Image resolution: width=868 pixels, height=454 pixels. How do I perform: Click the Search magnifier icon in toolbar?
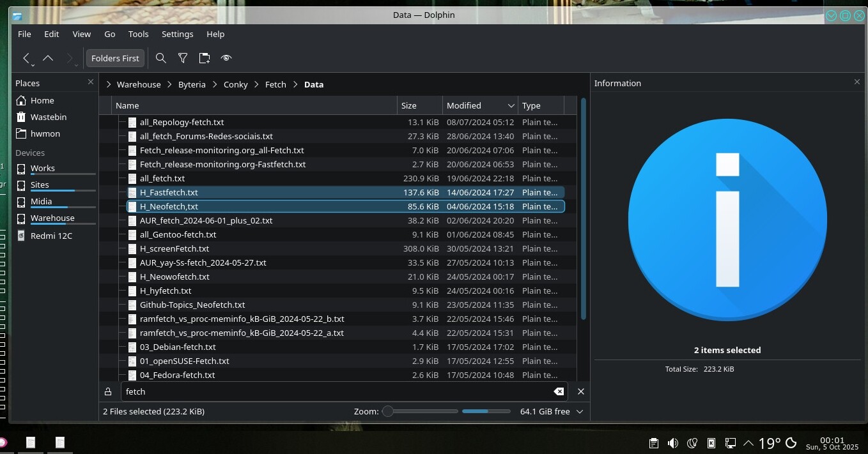coord(161,58)
